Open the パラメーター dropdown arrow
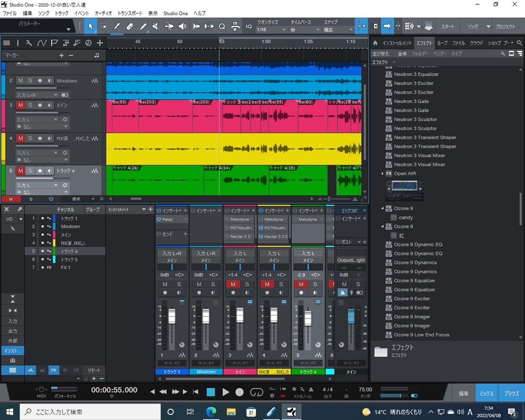525x420 pixels. click(x=68, y=29)
